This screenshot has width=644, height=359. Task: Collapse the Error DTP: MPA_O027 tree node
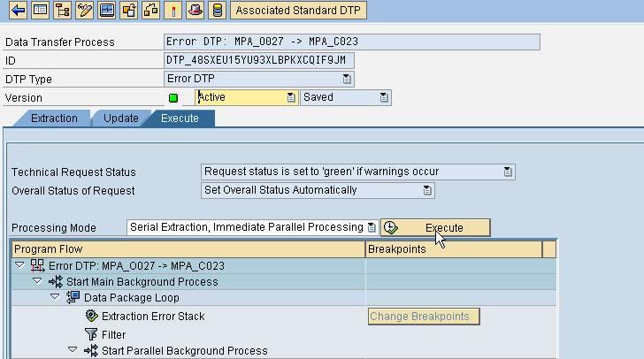pyautogui.click(x=19, y=265)
